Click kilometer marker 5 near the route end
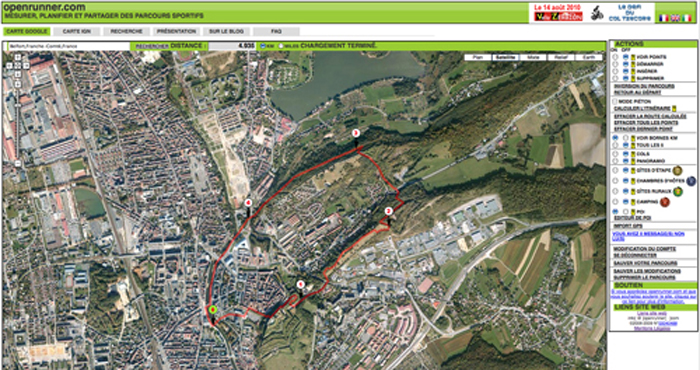700x370 pixels. pyautogui.click(x=300, y=284)
